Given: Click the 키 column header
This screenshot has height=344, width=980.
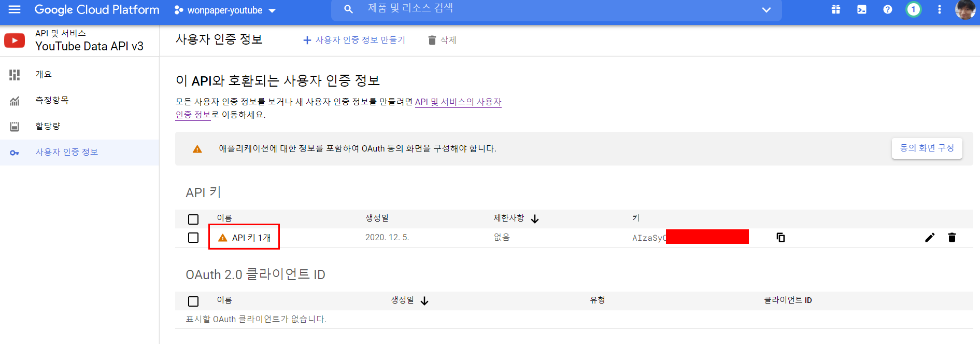Looking at the screenshot, I should pos(636,218).
